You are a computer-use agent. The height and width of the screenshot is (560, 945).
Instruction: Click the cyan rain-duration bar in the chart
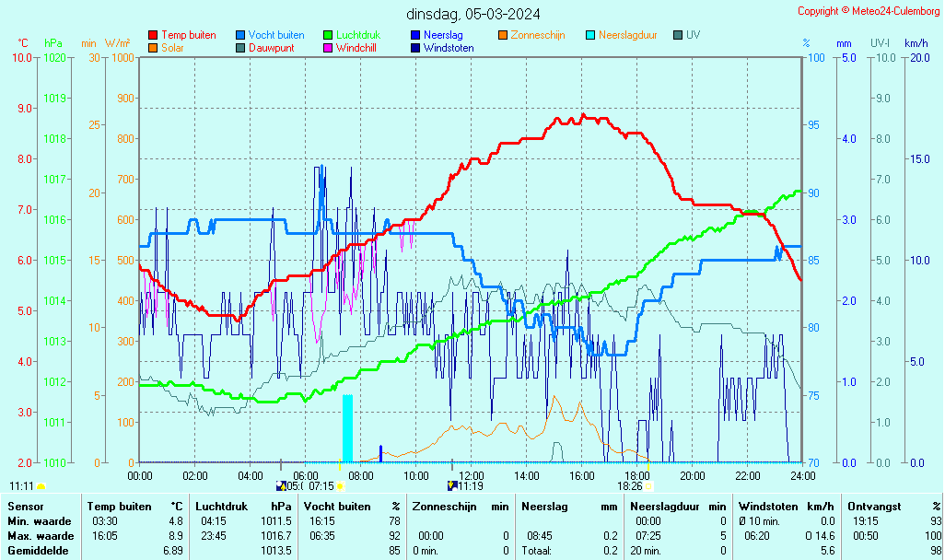[347, 427]
